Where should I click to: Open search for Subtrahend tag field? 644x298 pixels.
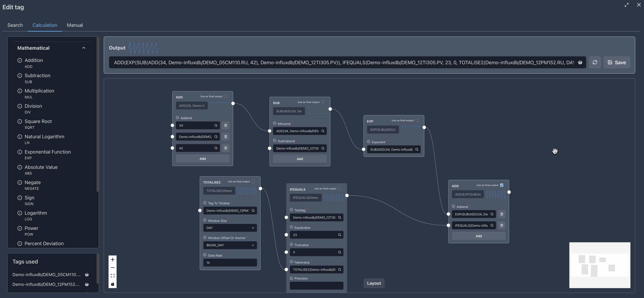(323, 148)
